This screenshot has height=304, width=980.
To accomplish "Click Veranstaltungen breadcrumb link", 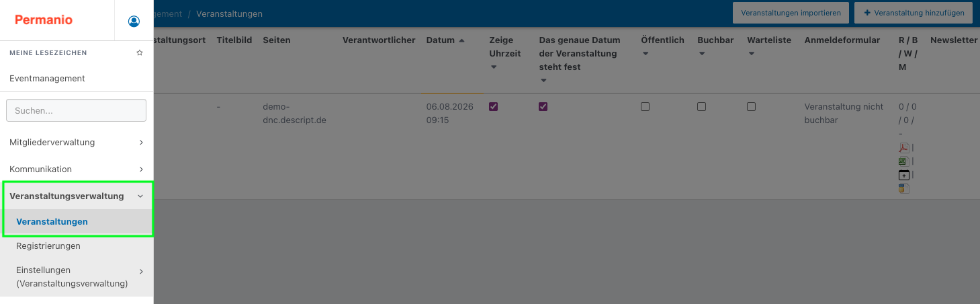I will 229,13.
